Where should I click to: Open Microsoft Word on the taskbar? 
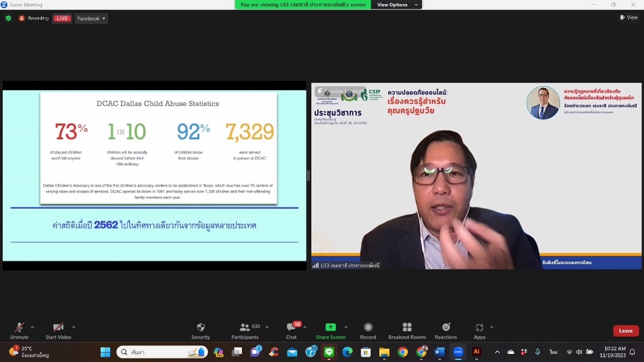[x=439, y=352]
